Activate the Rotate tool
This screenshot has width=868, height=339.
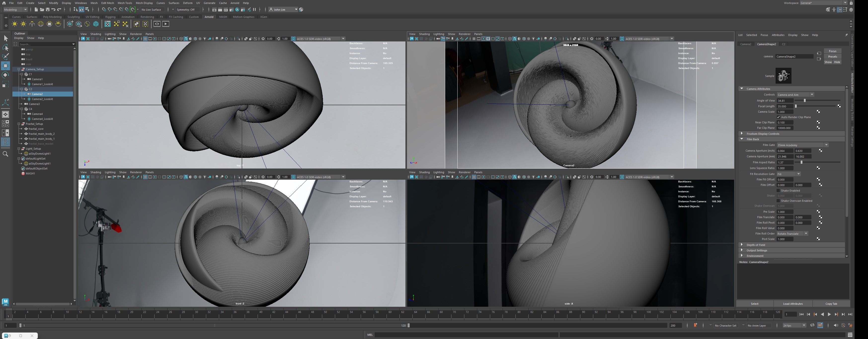pos(5,75)
